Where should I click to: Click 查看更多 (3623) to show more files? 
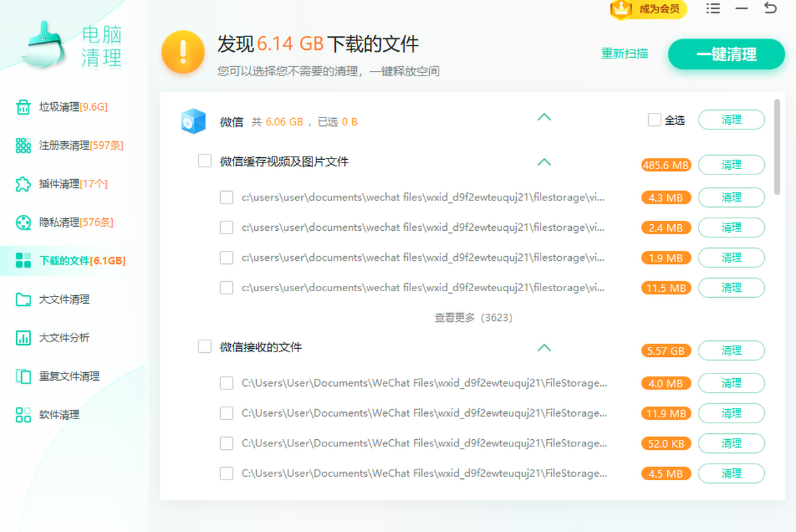point(474,318)
